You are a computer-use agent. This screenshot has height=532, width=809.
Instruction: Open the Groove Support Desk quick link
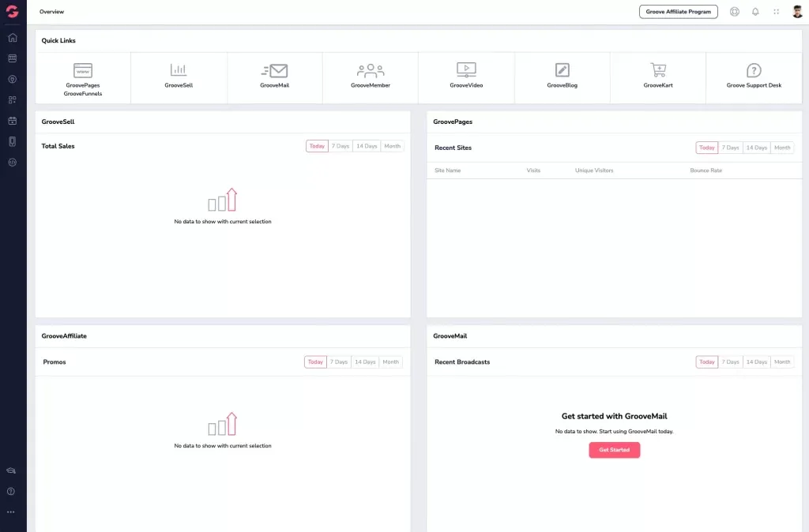pyautogui.click(x=754, y=78)
